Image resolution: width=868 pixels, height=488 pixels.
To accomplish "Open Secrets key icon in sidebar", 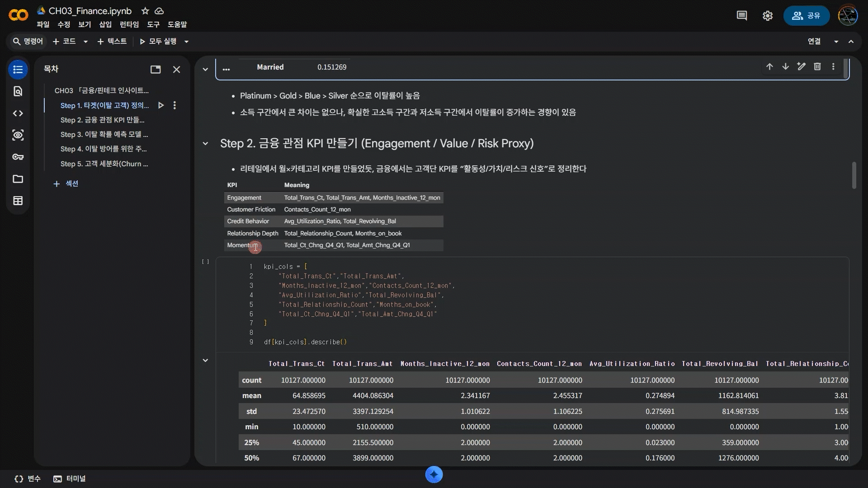I will click(18, 157).
